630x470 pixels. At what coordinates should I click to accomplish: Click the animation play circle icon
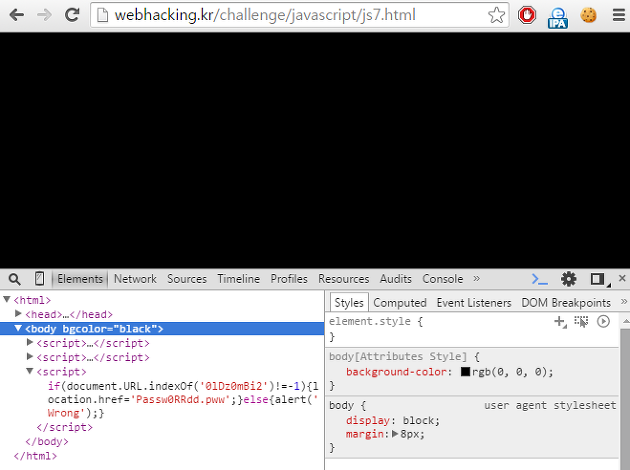(x=603, y=321)
